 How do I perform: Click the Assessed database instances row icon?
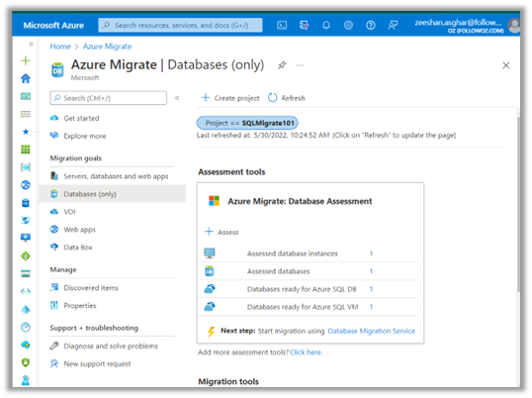tap(210, 253)
